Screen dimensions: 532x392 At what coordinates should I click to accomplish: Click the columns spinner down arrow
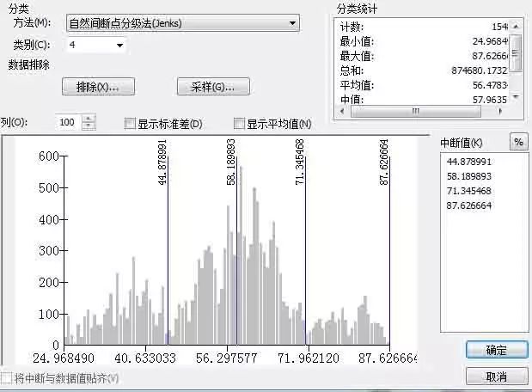89,126
